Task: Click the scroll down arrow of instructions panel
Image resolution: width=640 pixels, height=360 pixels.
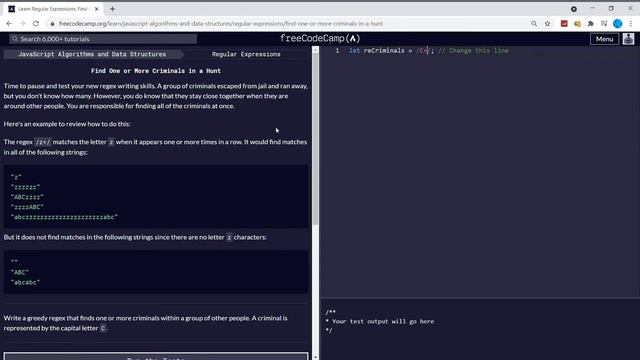Action: 315,357
